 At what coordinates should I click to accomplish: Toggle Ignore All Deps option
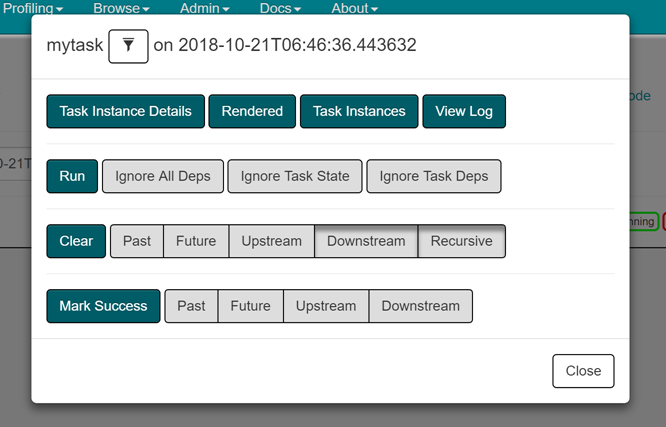tap(163, 176)
